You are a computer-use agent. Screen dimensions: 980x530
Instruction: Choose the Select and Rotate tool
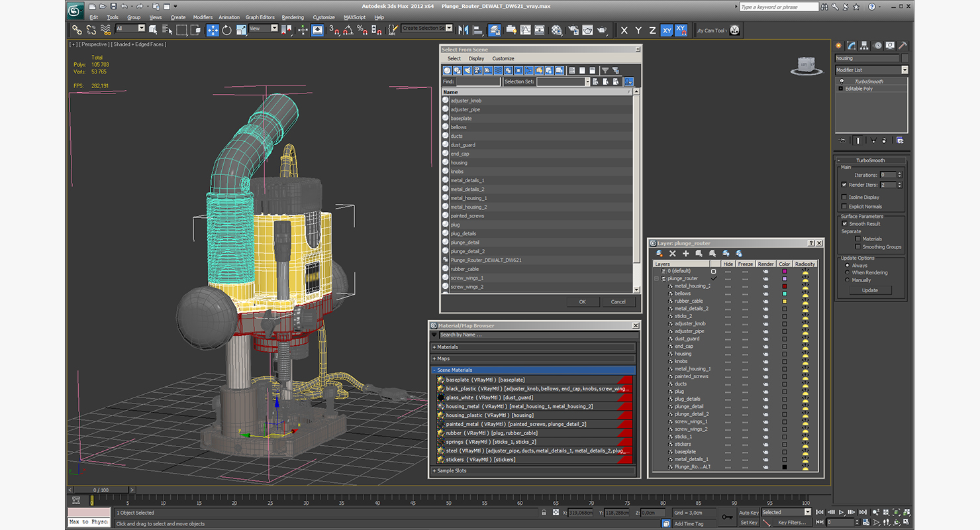pos(226,30)
